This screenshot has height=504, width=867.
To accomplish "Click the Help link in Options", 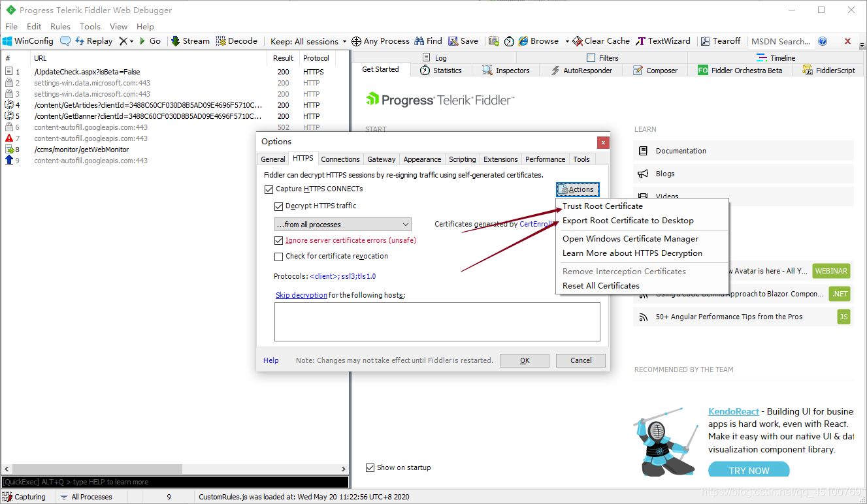I will 271,360.
